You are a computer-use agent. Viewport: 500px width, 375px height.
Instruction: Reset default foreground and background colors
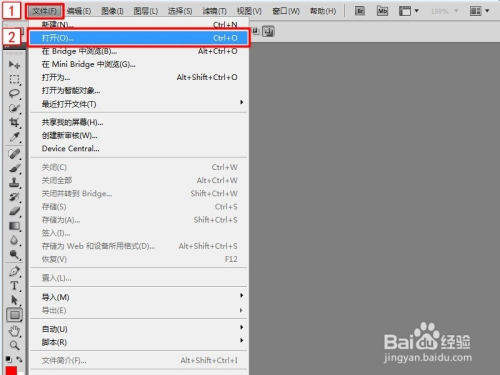point(9,359)
